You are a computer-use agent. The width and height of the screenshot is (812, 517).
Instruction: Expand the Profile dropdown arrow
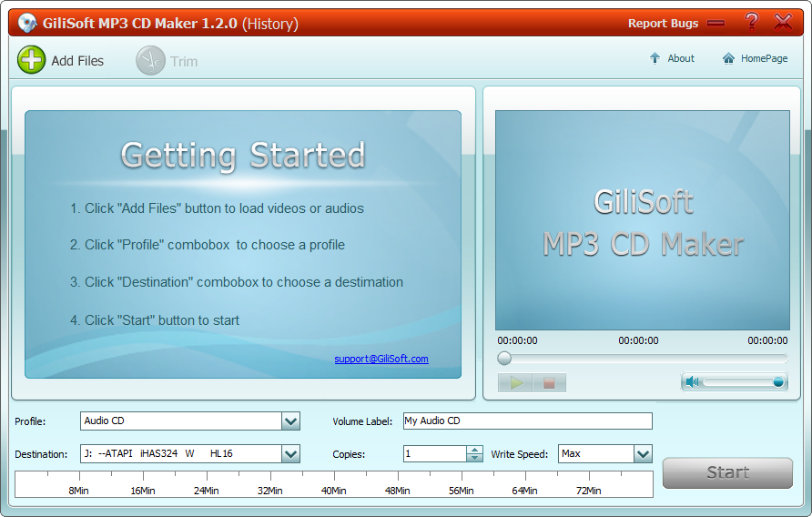[290, 421]
